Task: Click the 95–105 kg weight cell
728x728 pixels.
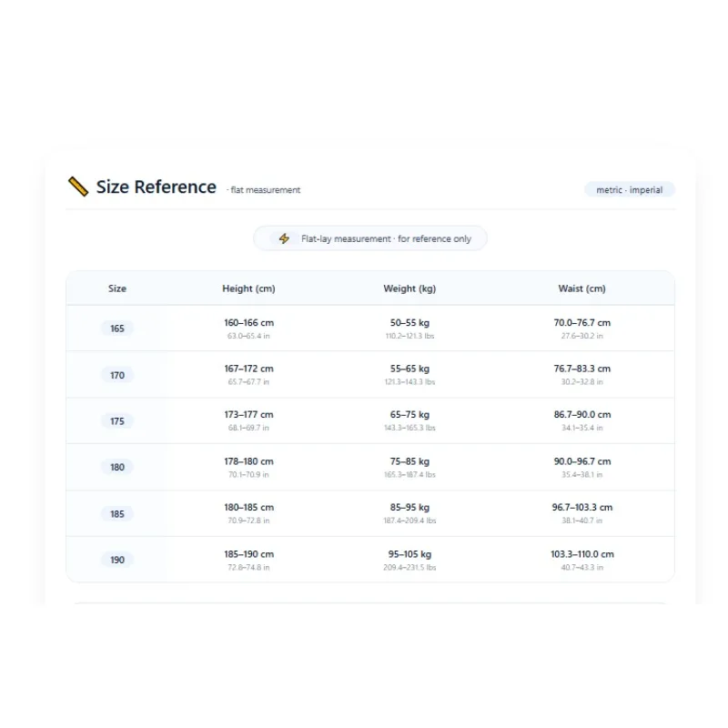Action: point(409,560)
